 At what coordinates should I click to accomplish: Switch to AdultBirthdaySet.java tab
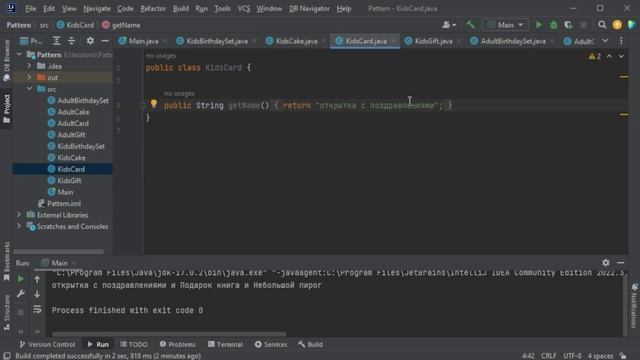pos(513,41)
